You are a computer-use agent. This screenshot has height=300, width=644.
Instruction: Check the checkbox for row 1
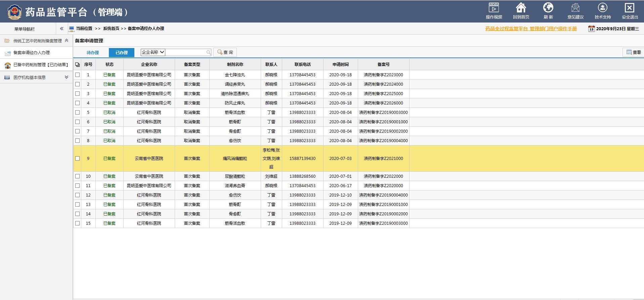point(78,75)
